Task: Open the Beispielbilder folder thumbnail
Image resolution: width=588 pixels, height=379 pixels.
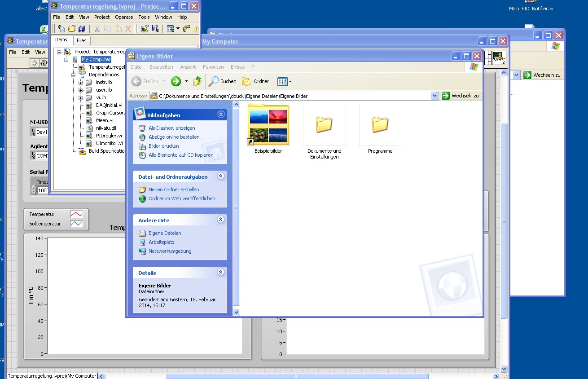Action: tap(268, 124)
